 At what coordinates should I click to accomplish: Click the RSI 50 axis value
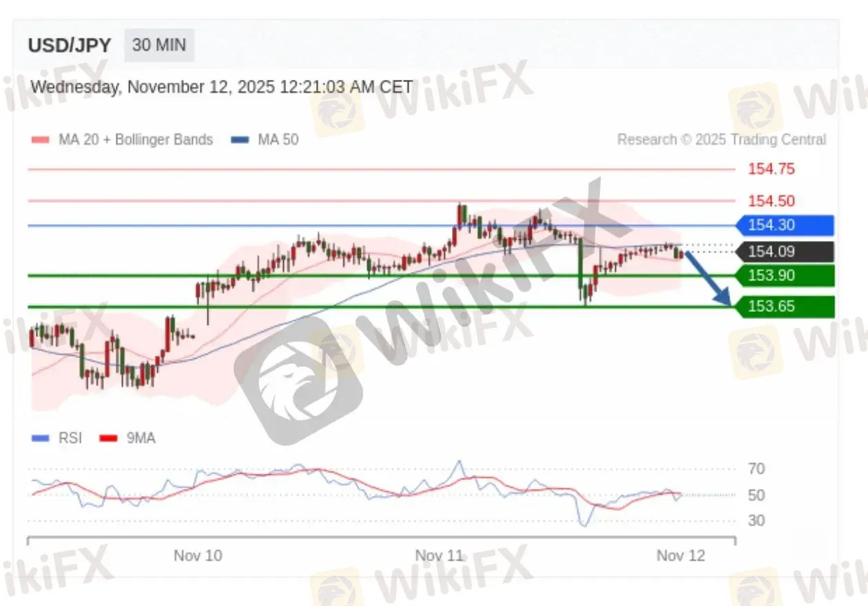756,495
